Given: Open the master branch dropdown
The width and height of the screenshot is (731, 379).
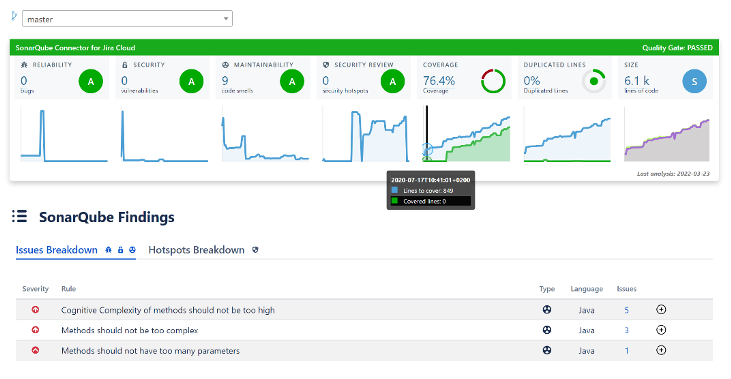Looking at the screenshot, I should tap(127, 19).
